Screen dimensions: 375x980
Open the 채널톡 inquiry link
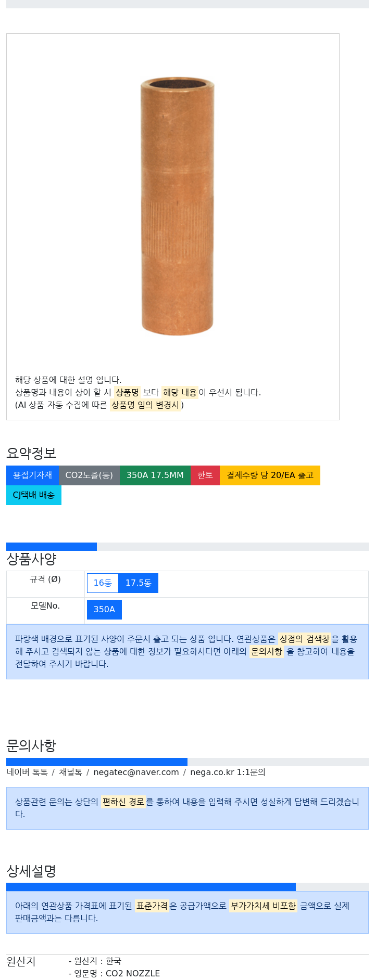(x=70, y=772)
